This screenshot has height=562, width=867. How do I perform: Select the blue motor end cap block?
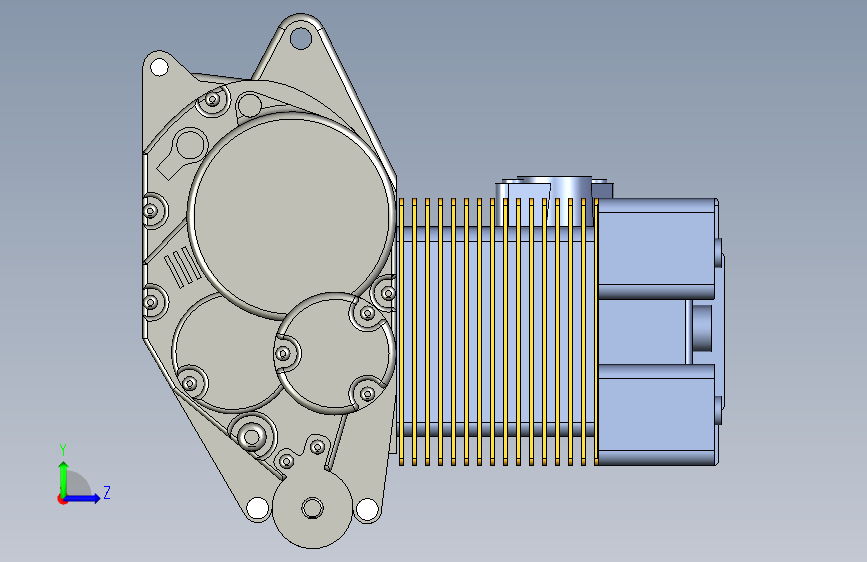click(x=660, y=331)
